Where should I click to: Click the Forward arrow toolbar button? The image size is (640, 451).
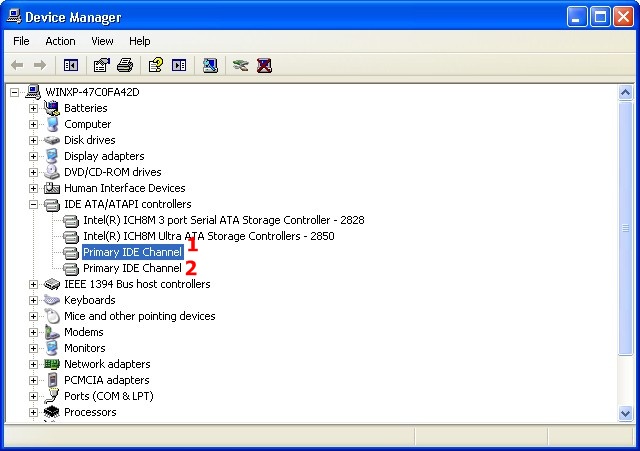[x=40, y=65]
